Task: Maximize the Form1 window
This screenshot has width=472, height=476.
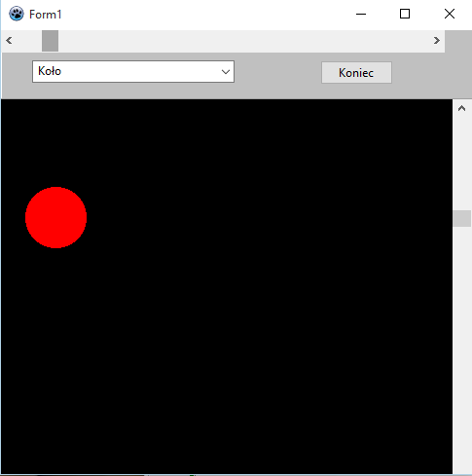Action: point(405,14)
